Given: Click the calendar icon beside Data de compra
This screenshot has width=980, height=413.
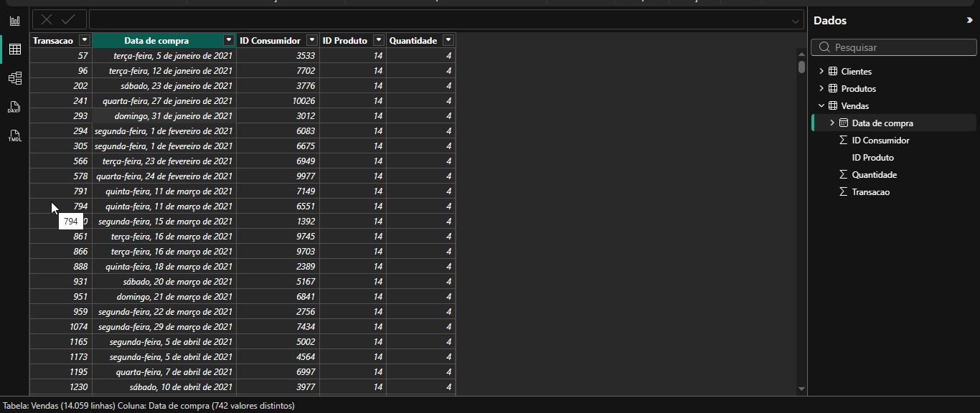Looking at the screenshot, I should (844, 123).
